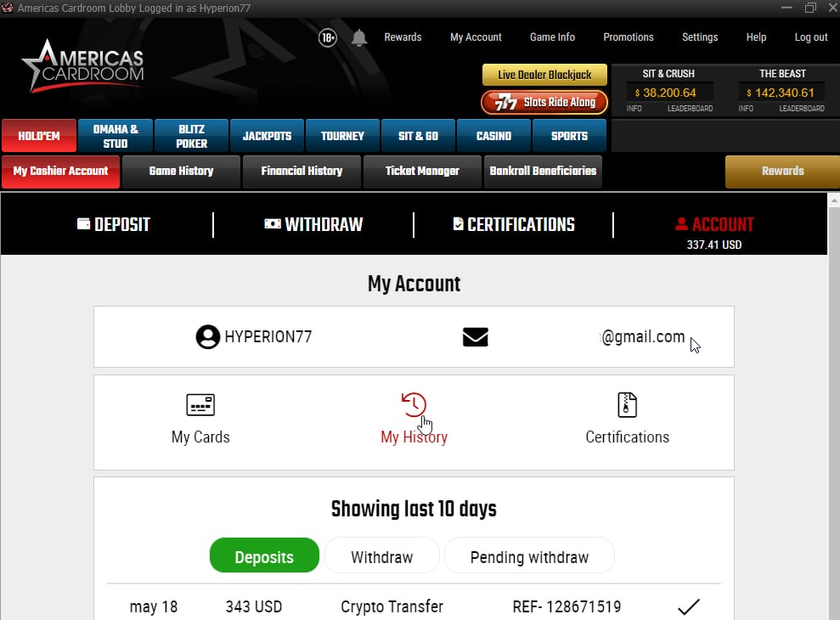
Task: Click the 18+ age restriction icon
Action: pos(327,37)
